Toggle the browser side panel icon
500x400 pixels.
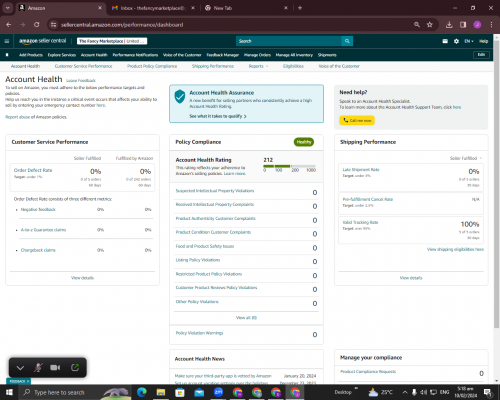click(x=463, y=25)
